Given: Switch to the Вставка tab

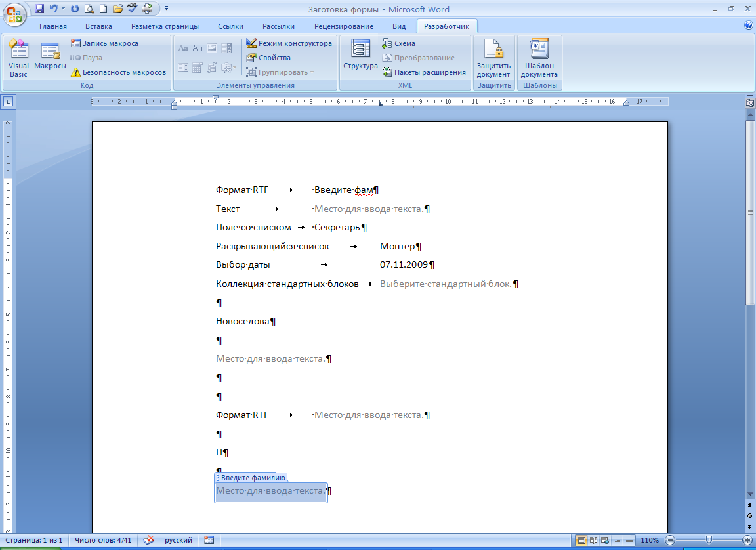Looking at the screenshot, I should pos(98,26).
